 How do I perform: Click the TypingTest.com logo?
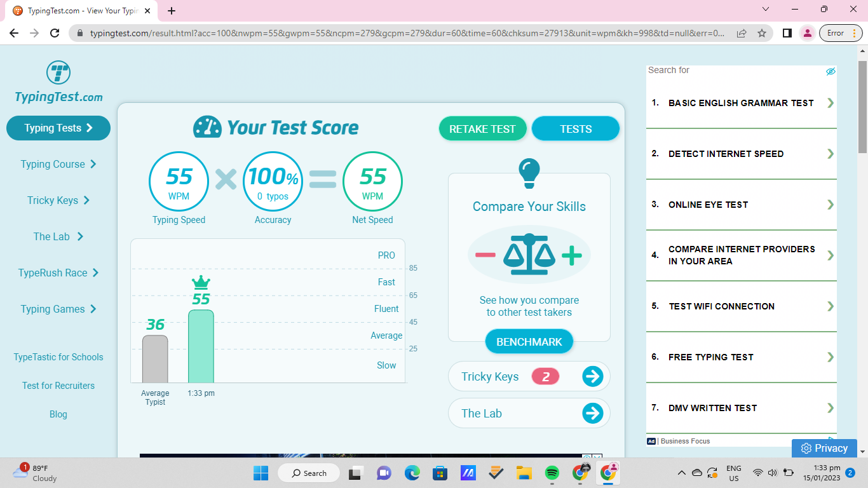[58, 82]
